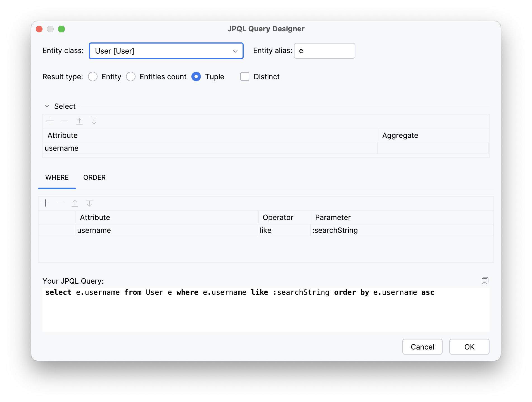Copy the generated JPQL query
Screen dimensions: 532x402
(x=485, y=281)
